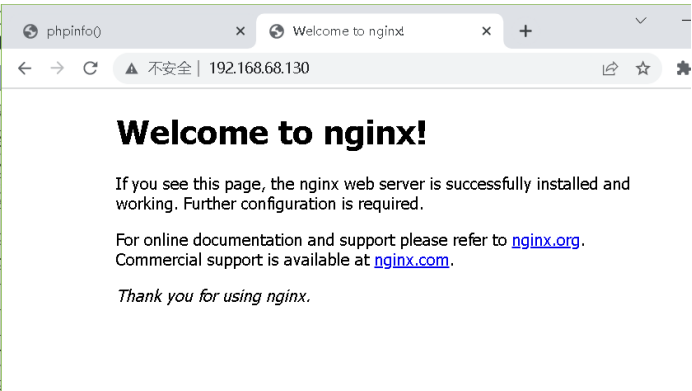Select the Welcome to nginx! tab

click(x=380, y=31)
